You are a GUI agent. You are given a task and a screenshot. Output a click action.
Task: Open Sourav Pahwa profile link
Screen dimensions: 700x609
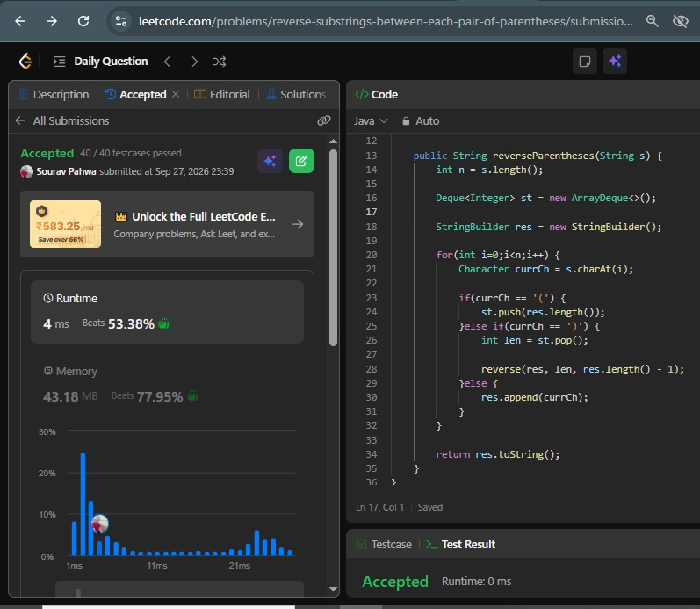(66, 171)
